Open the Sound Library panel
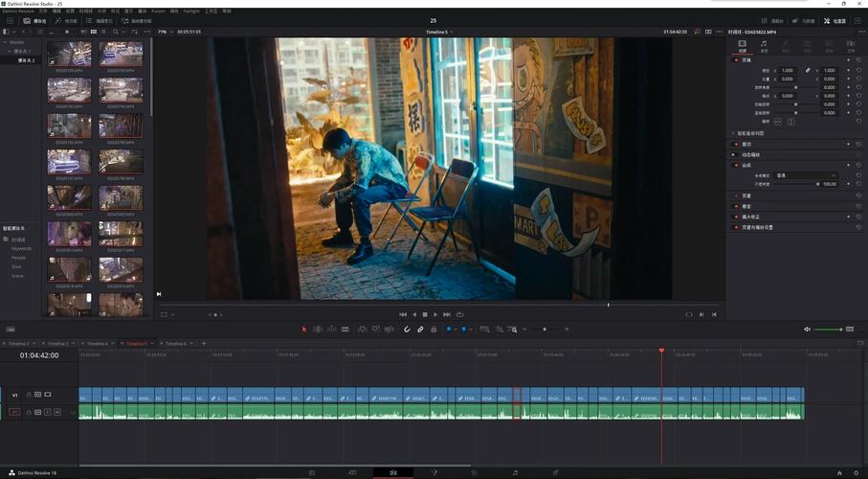This screenshot has height=479, width=868. click(136, 20)
